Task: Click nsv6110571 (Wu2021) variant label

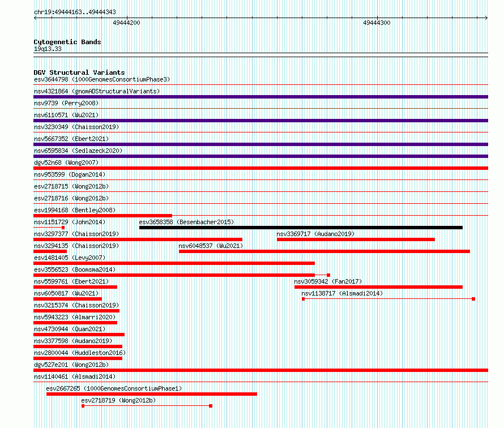Action: 66,115
